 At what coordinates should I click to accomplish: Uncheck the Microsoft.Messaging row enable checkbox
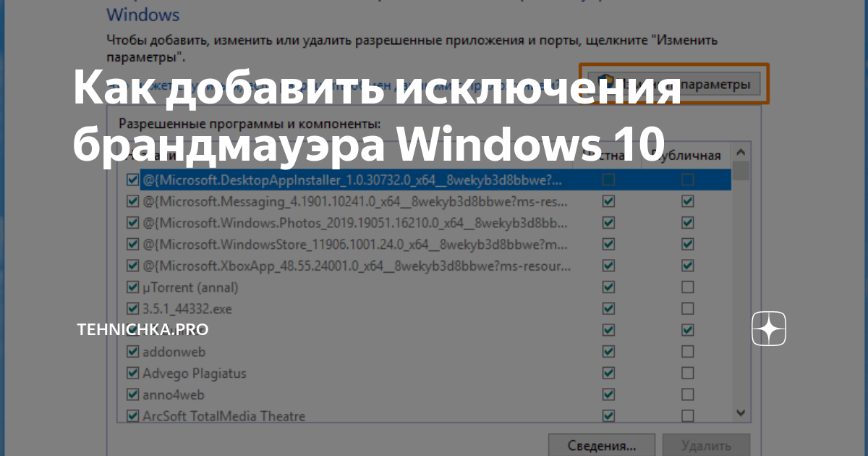click(x=132, y=201)
